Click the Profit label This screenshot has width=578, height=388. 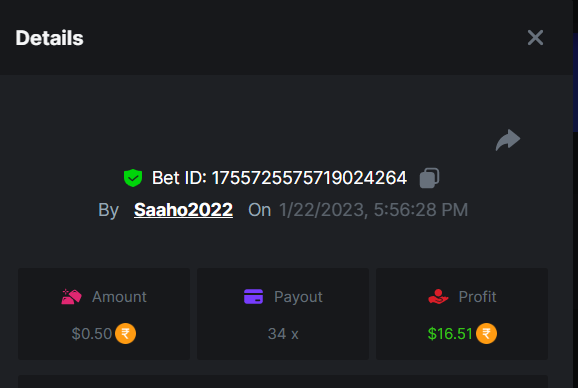(x=477, y=297)
